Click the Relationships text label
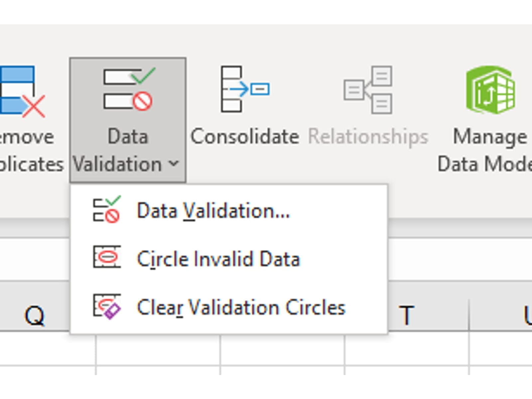The height and width of the screenshot is (399, 532). tap(368, 137)
